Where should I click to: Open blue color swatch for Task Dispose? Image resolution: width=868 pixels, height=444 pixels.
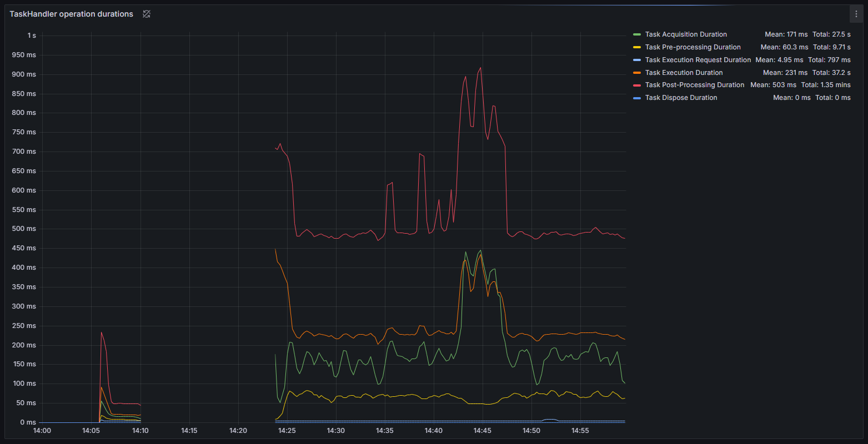click(637, 98)
